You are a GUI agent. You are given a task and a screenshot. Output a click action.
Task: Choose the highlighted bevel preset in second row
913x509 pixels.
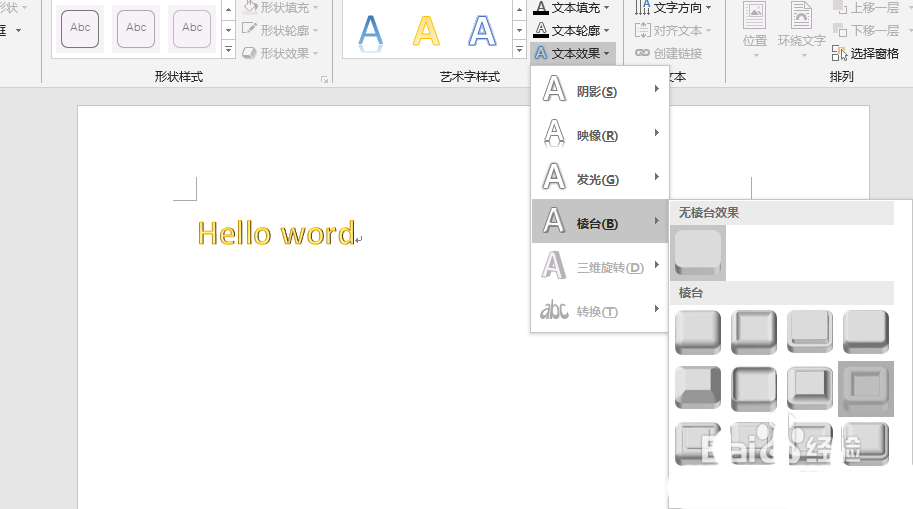pyautogui.click(x=866, y=387)
